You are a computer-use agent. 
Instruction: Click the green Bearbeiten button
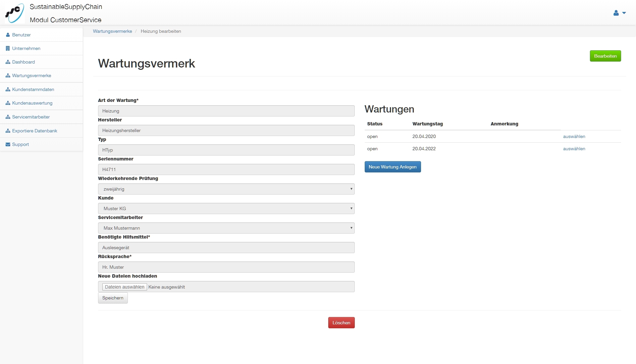[605, 56]
